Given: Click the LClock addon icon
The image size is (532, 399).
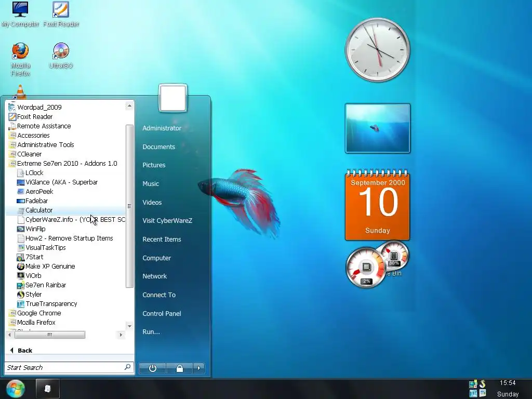Looking at the screenshot, I should (x=21, y=173).
